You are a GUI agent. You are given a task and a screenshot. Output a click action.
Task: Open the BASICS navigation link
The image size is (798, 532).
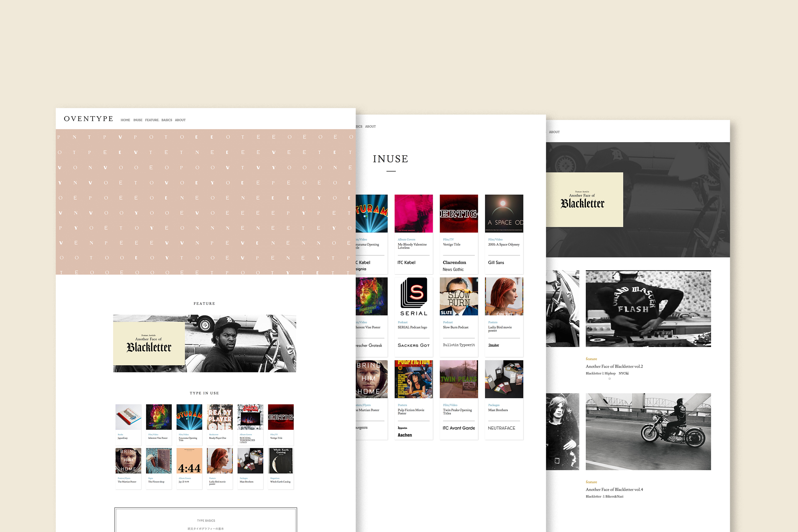166,120
